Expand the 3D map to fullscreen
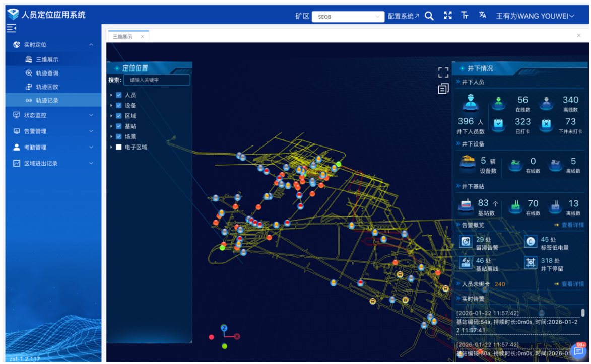The height and width of the screenshot is (364, 591). pyautogui.click(x=443, y=72)
